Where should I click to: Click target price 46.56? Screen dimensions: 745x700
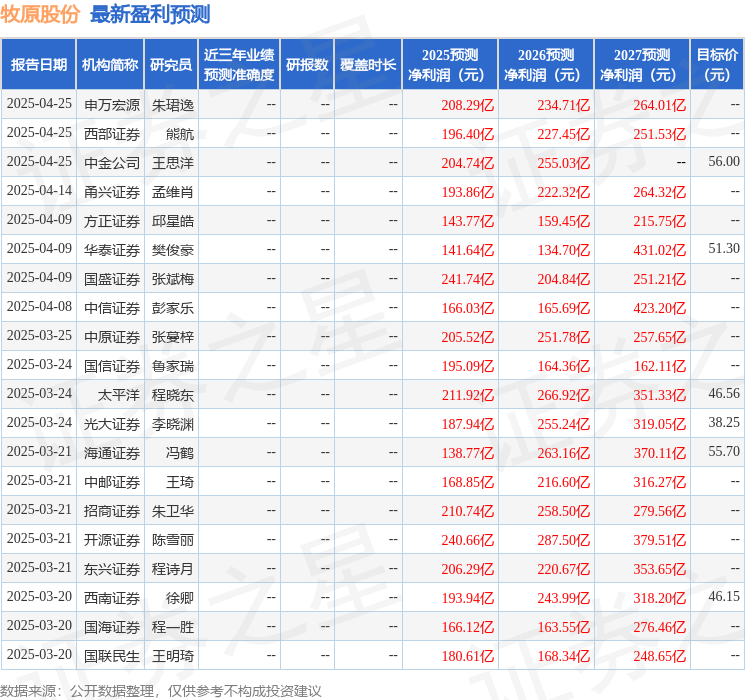point(724,393)
